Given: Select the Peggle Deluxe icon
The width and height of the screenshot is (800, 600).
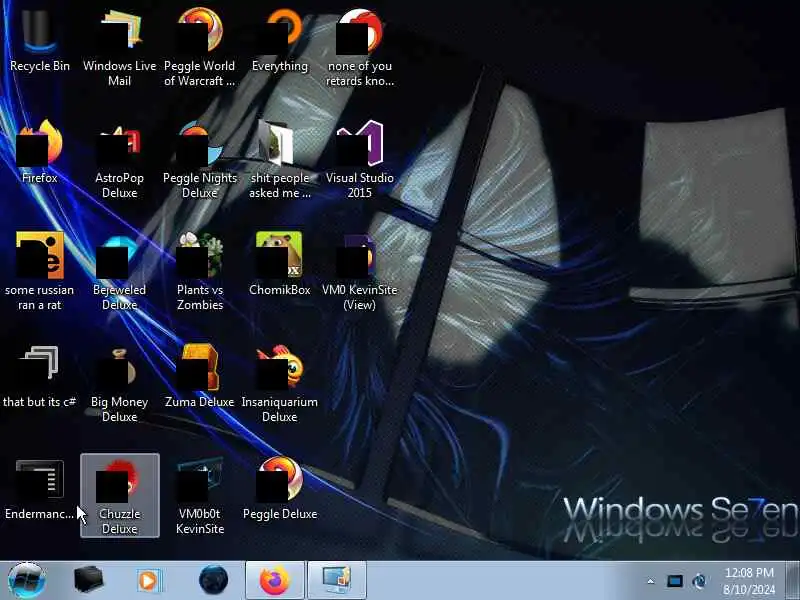Looking at the screenshot, I should 280,489.
